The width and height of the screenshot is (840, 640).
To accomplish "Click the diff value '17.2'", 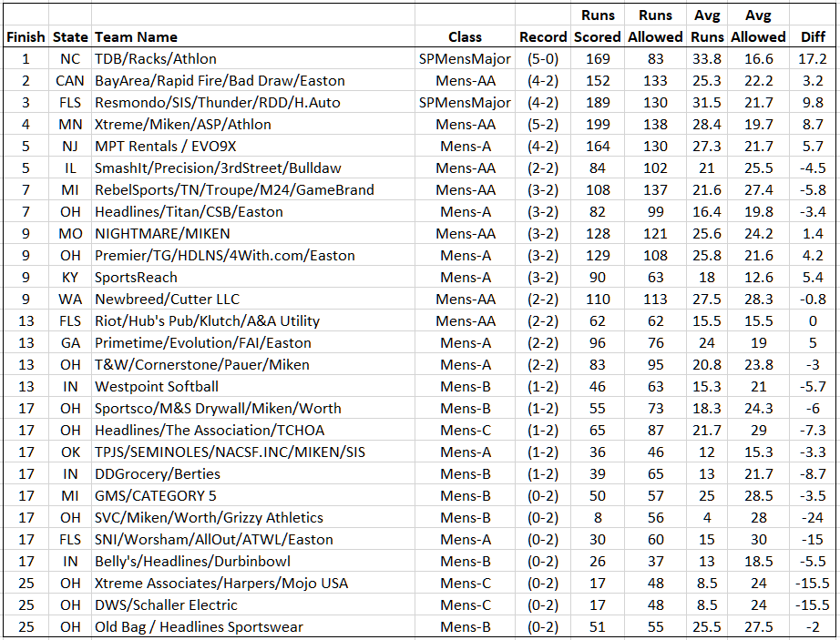I will coord(813,59).
